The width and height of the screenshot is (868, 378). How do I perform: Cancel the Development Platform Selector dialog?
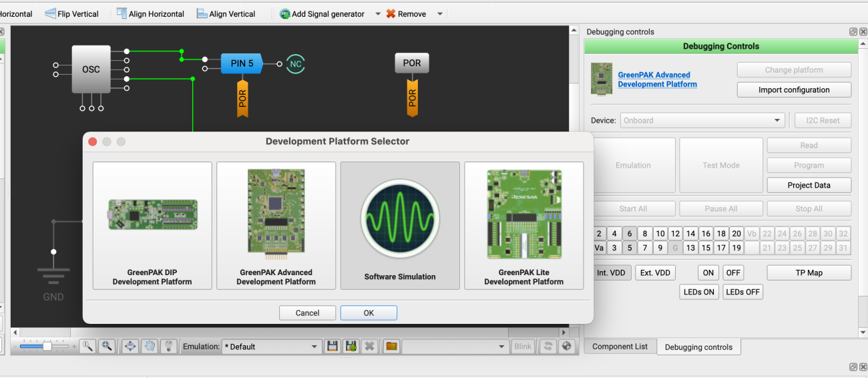pyautogui.click(x=307, y=313)
